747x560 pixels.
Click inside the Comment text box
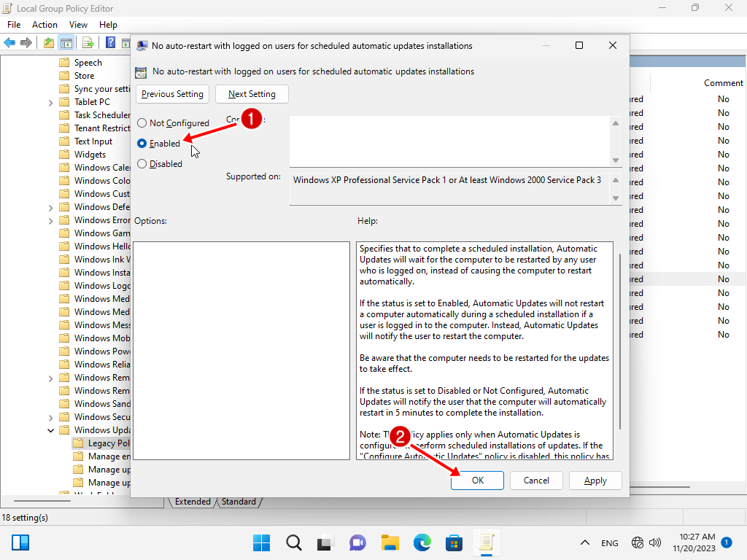(x=449, y=141)
